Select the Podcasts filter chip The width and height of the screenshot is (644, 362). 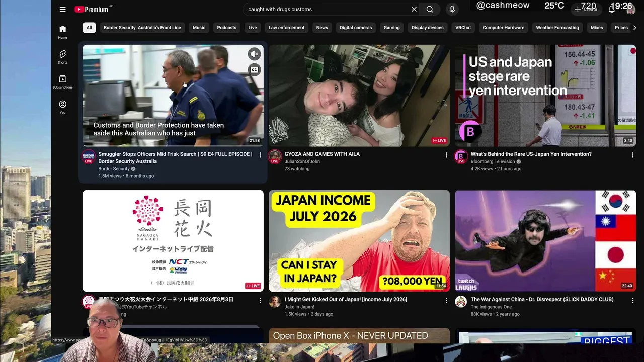point(226,28)
